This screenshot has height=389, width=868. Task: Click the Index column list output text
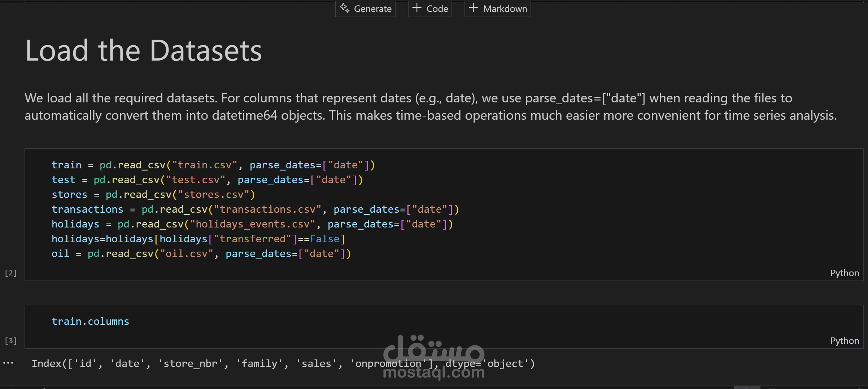[283, 363]
